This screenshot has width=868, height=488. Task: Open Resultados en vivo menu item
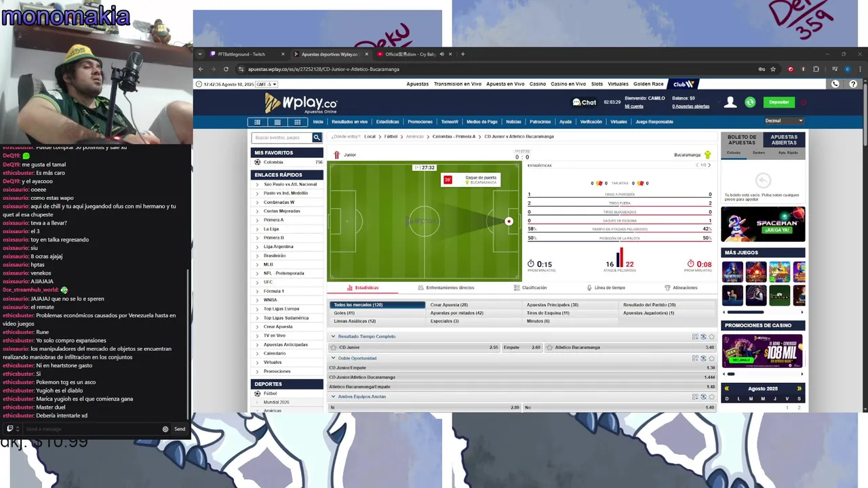point(349,122)
